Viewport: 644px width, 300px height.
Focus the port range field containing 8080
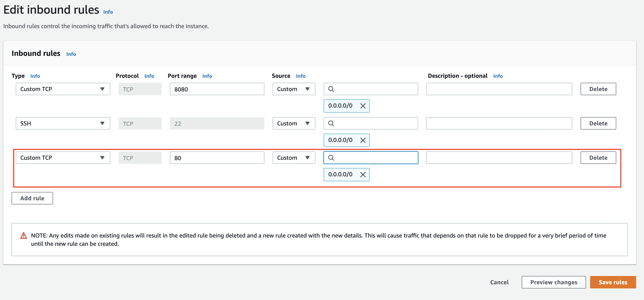coord(217,89)
